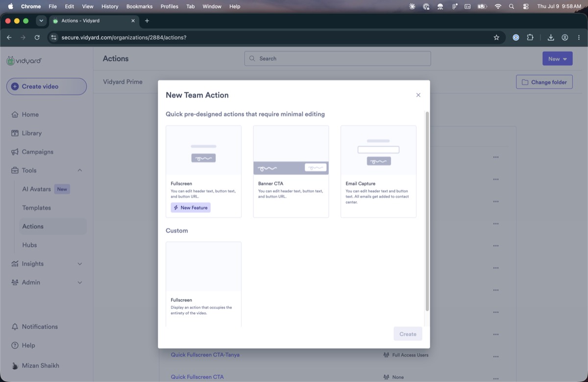Viewport: 588px width, 382px height.
Task: Open AI Avatars under Tools
Action: tap(36, 189)
